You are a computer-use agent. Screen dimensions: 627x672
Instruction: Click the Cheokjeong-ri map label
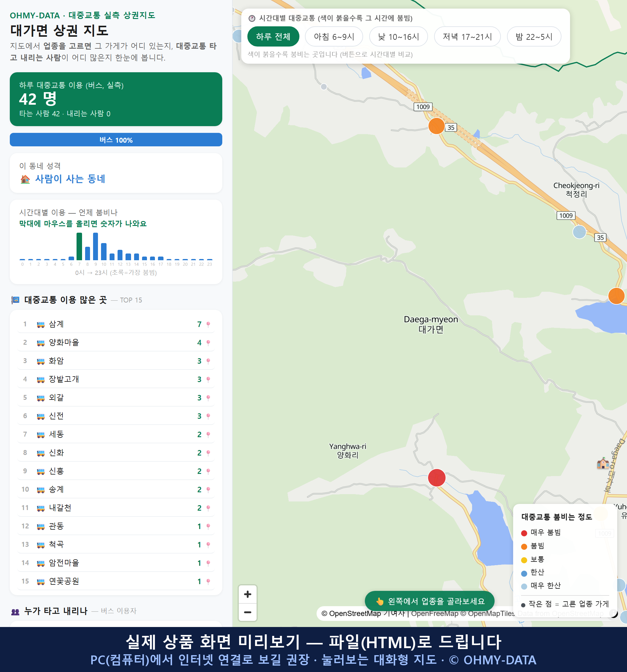click(576, 190)
